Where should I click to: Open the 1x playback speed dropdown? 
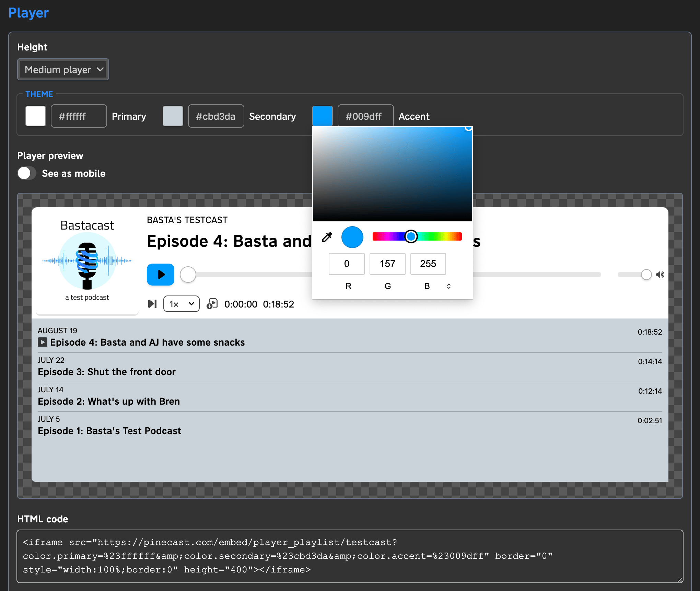(181, 304)
